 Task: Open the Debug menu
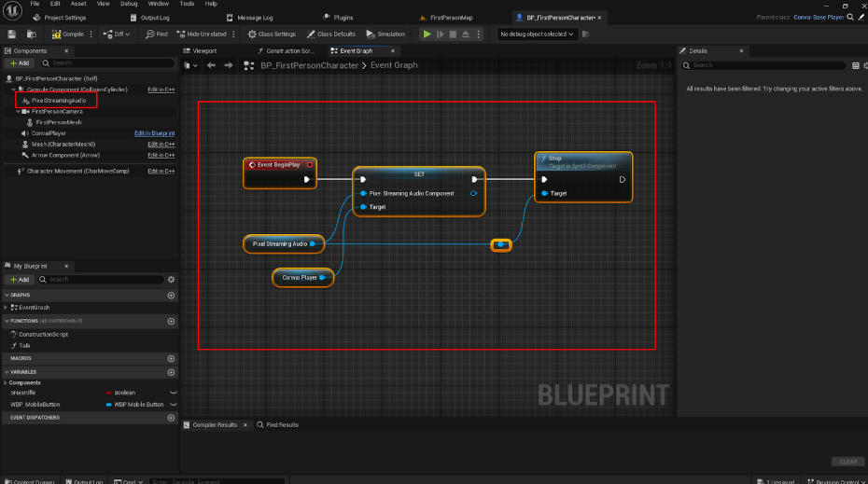[x=128, y=4]
